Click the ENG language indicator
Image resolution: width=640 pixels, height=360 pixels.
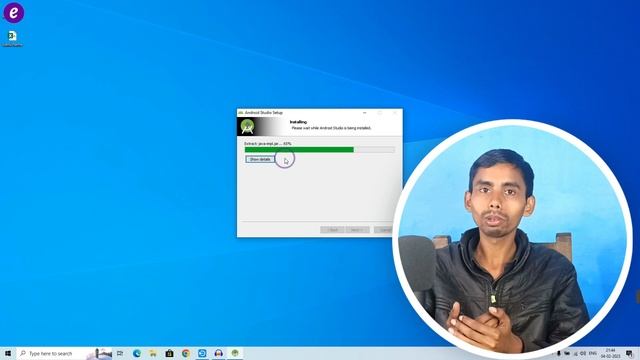coord(593,353)
